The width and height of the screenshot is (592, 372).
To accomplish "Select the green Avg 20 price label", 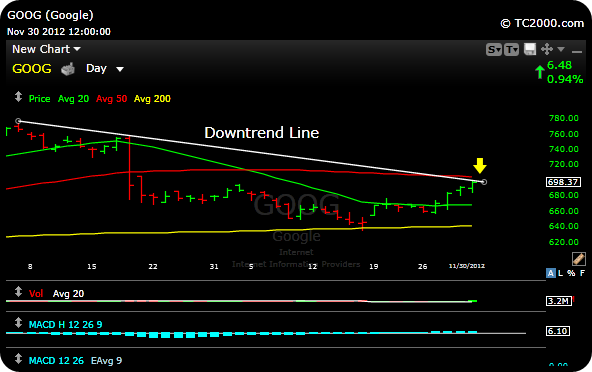I will pyautogui.click(x=73, y=99).
